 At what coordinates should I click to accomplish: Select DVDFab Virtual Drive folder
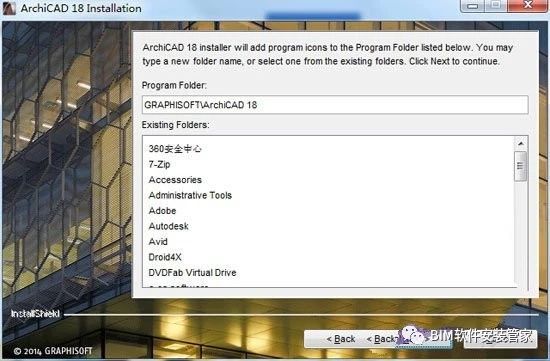(x=192, y=272)
